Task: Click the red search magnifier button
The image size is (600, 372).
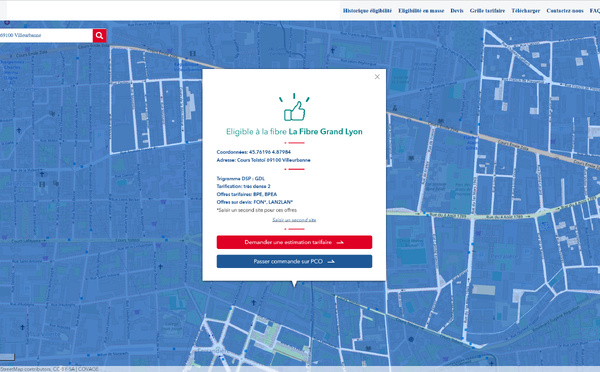Action: pyautogui.click(x=99, y=35)
